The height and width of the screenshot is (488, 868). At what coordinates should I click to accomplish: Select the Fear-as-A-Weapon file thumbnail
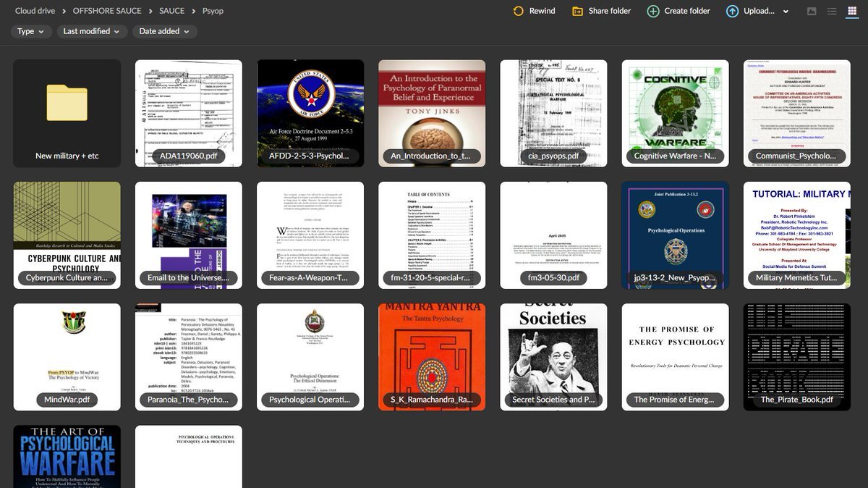pos(310,235)
